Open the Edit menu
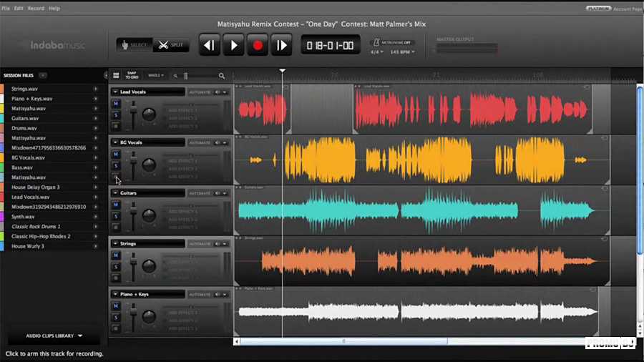 tap(19, 8)
